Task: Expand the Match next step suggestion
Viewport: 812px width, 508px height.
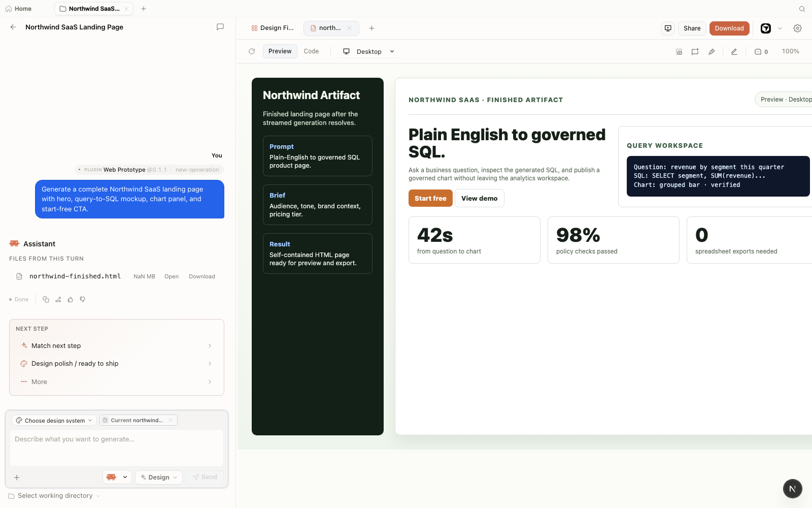Action: [117, 345]
